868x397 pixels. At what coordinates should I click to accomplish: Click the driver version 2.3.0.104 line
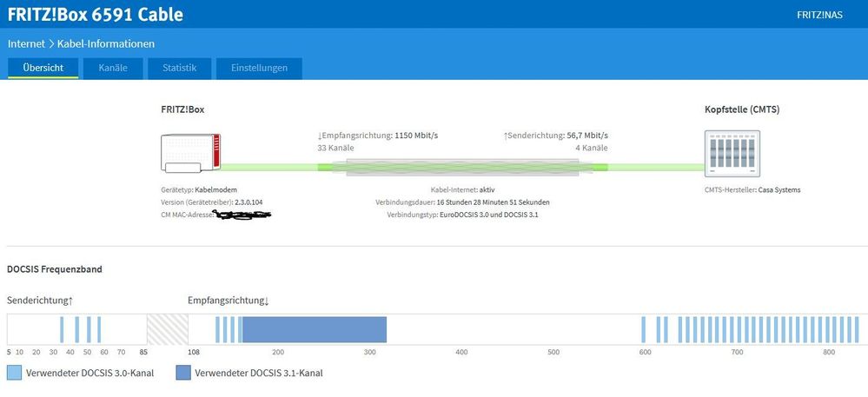(212, 202)
